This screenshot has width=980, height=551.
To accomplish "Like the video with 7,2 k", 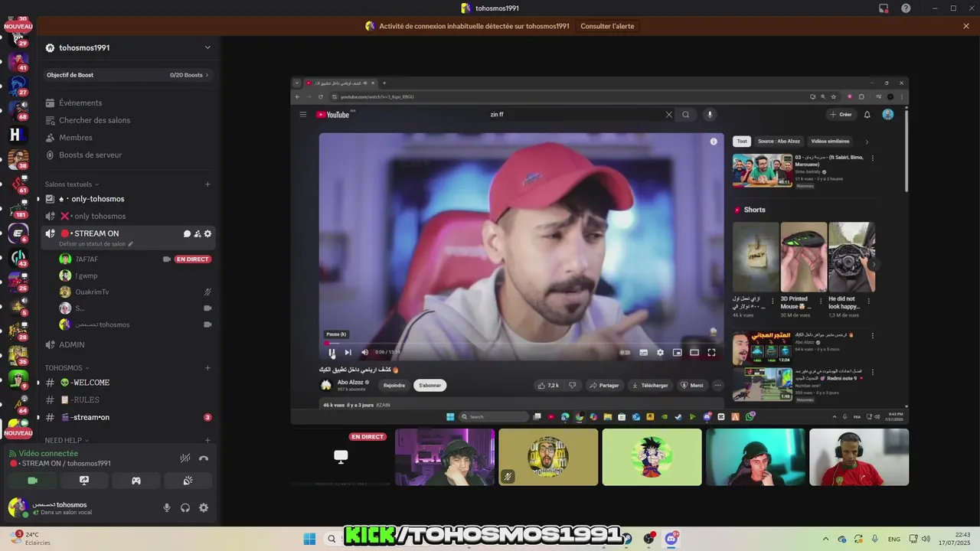I will (x=549, y=385).
